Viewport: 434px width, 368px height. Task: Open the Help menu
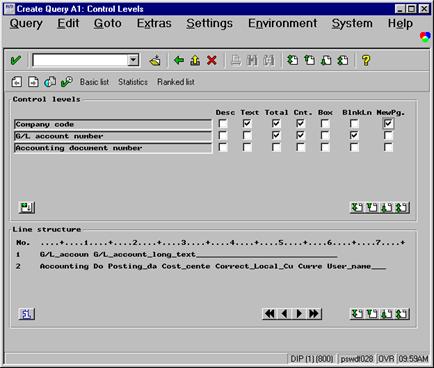400,23
